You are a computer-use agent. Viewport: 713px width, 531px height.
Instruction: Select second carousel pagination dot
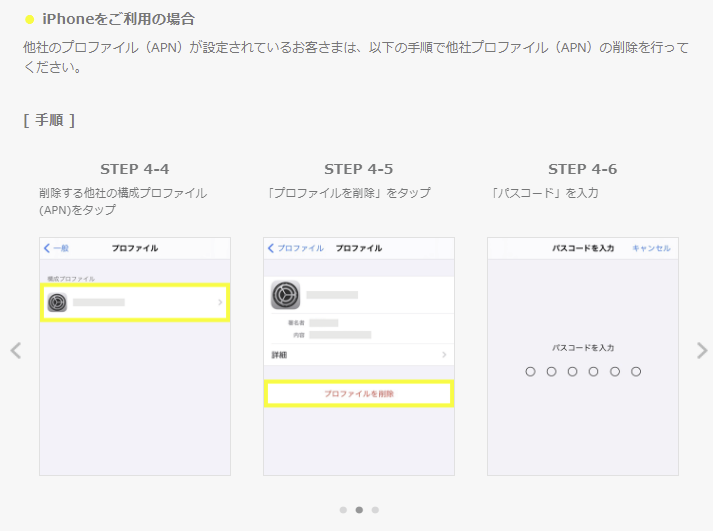pyautogui.click(x=359, y=510)
